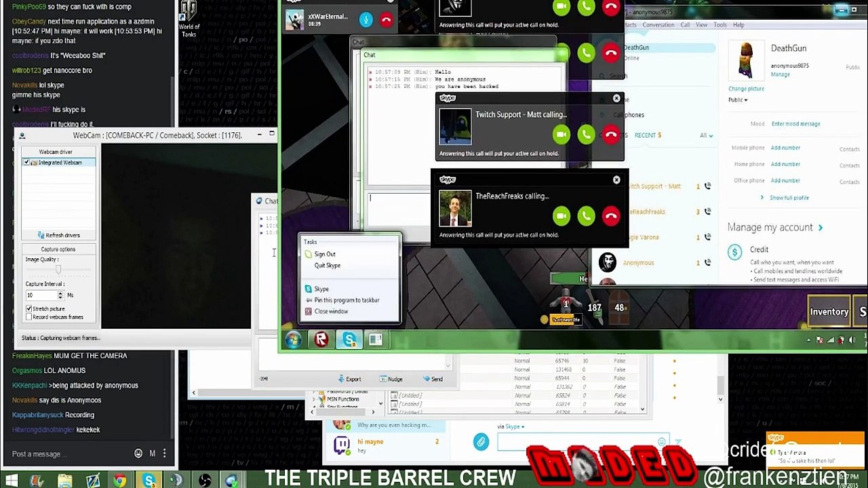Open the Call menu in Skype
Viewport: 868px width, 488px height.
click(685, 25)
